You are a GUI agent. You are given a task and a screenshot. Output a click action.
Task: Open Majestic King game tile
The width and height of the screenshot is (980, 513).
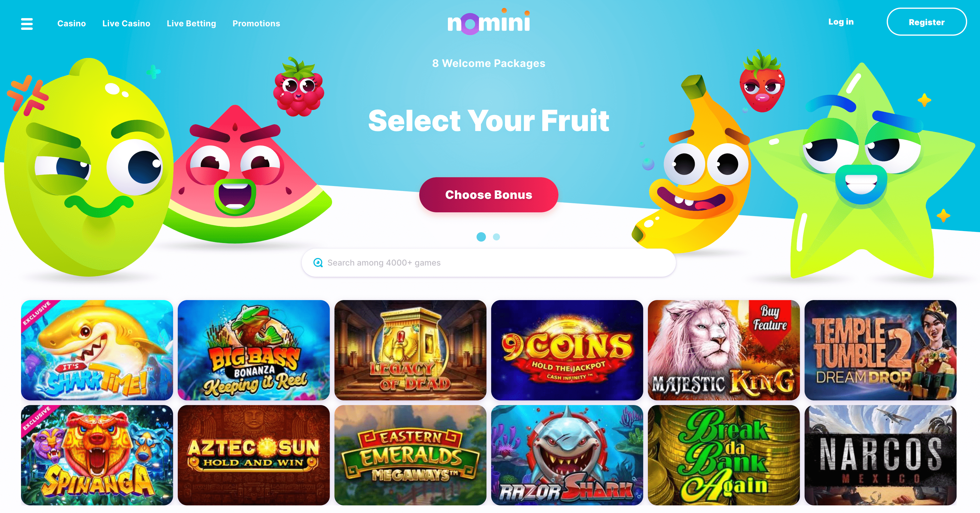(x=724, y=350)
